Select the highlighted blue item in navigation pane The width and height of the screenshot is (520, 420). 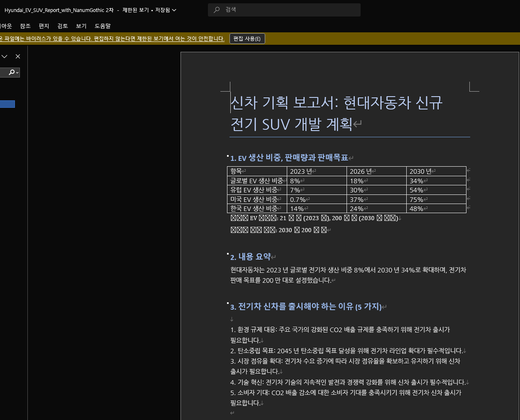(7, 104)
